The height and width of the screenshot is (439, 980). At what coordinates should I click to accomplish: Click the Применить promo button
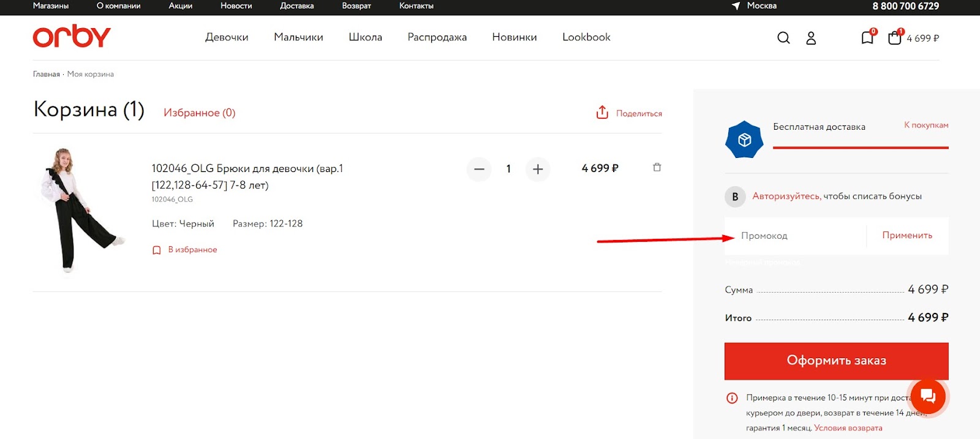[x=907, y=235]
